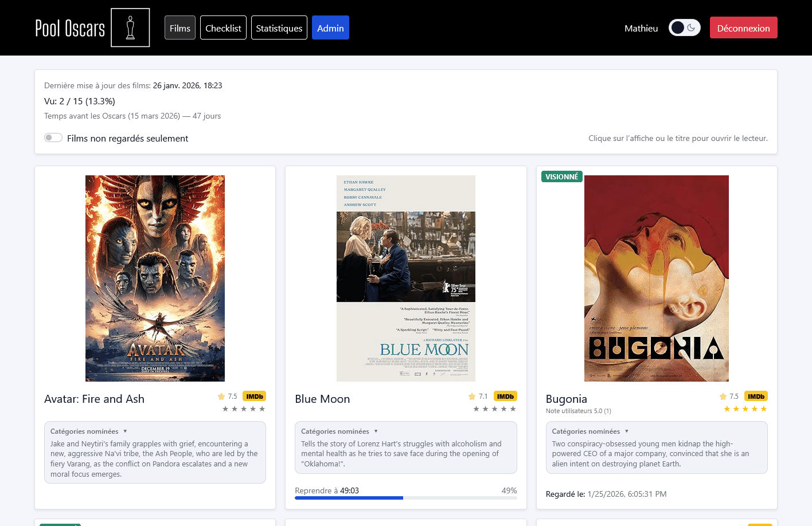Open the Avatar: Fire and Ash poster
Viewport: 812px width, 526px height.
tap(155, 278)
